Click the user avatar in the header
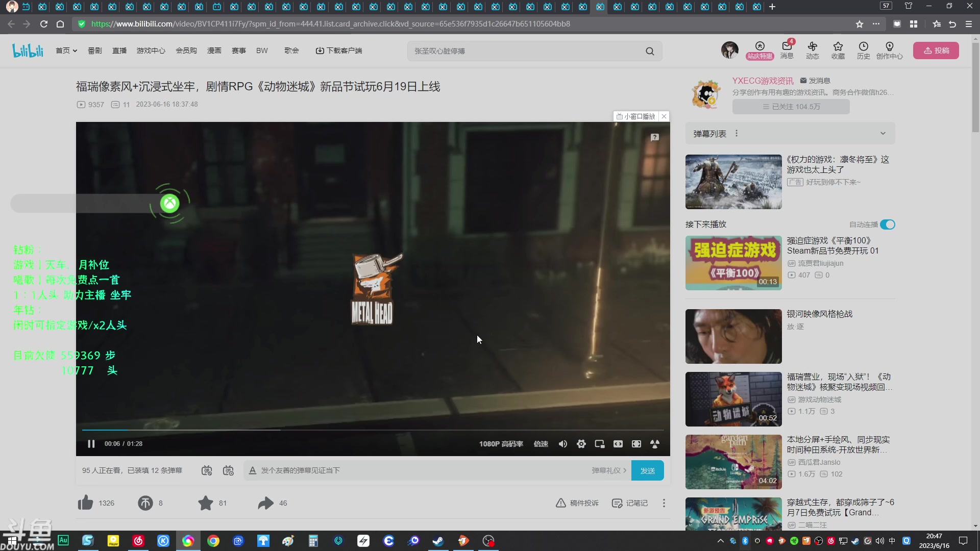The width and height of the screenshot is (980, 551). [729, 50]
